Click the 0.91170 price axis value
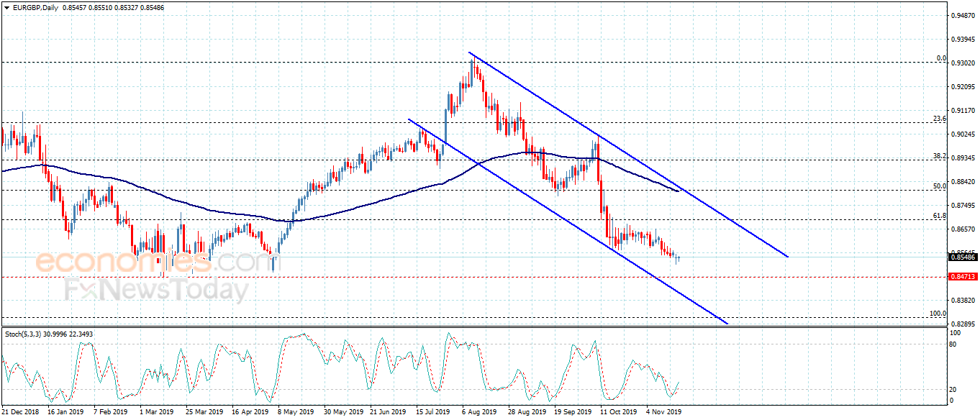The height and width of the screenshot is (420, 980). (963, 111)
